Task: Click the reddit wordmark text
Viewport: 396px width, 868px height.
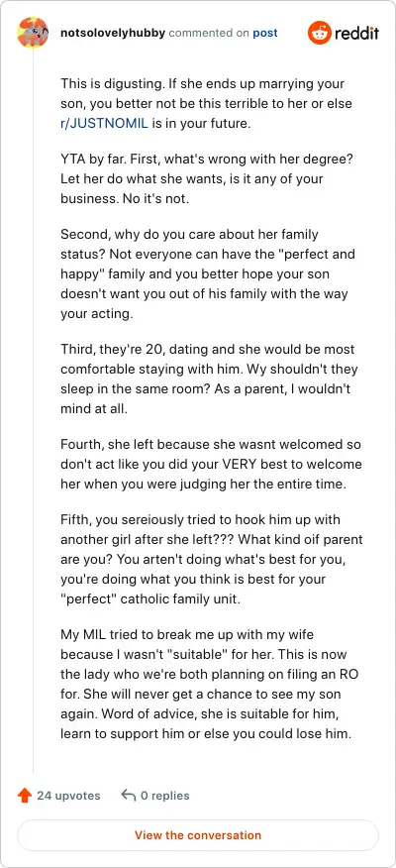Action: coord(357,34)
